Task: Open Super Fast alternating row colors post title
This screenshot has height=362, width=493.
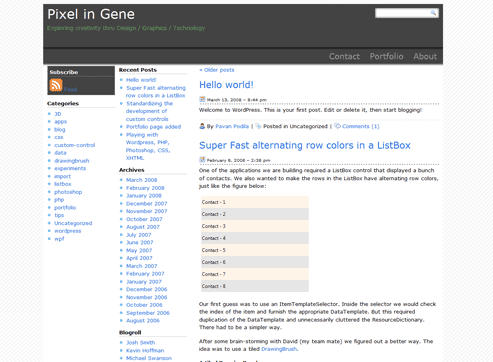Action: click(305, 145)
